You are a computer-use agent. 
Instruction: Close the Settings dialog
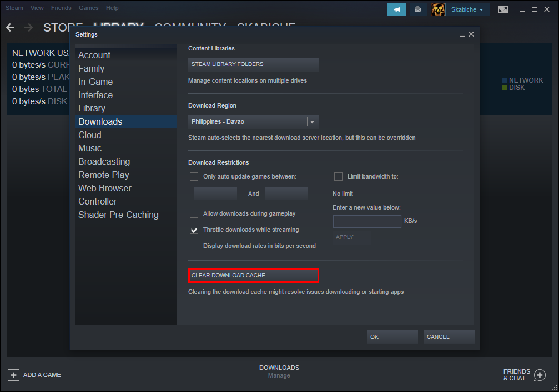tap(471, 34)
